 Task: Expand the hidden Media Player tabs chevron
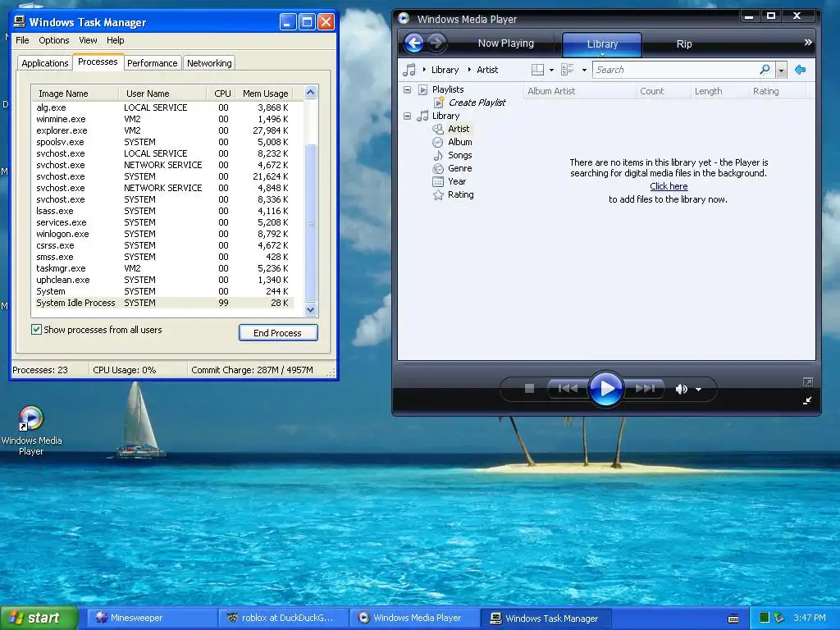click(x=807, y=43)
